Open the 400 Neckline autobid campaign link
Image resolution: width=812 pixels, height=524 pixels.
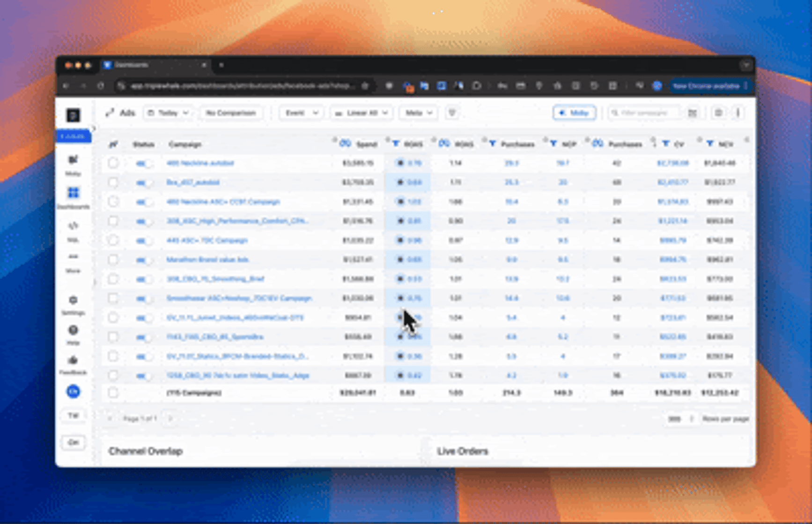200,163
